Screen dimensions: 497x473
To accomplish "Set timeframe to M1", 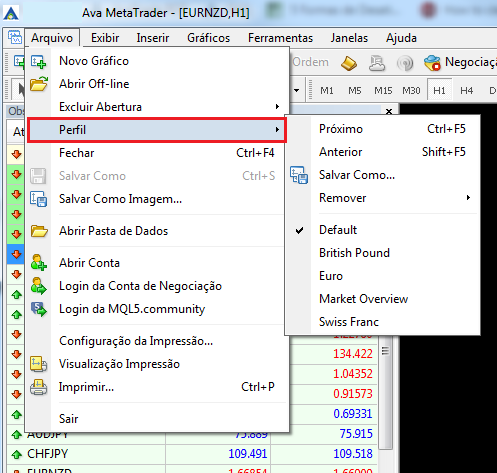I will pos(327,90).
